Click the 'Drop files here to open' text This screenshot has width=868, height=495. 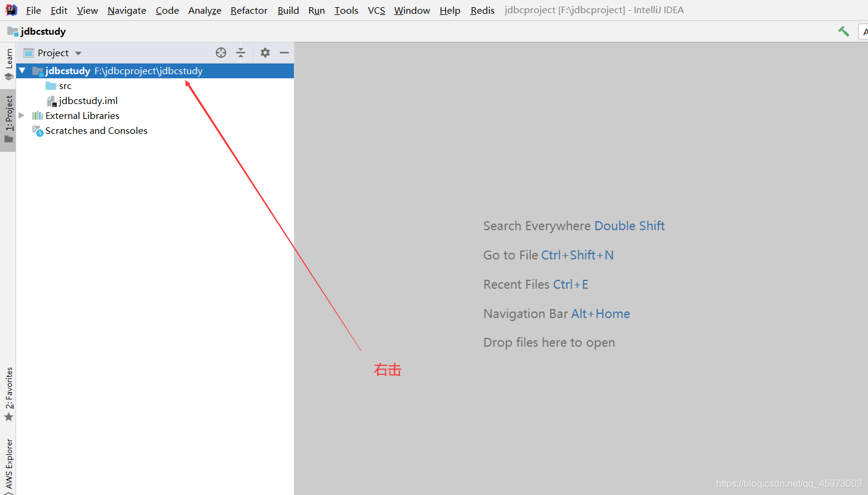coord(549,343)
